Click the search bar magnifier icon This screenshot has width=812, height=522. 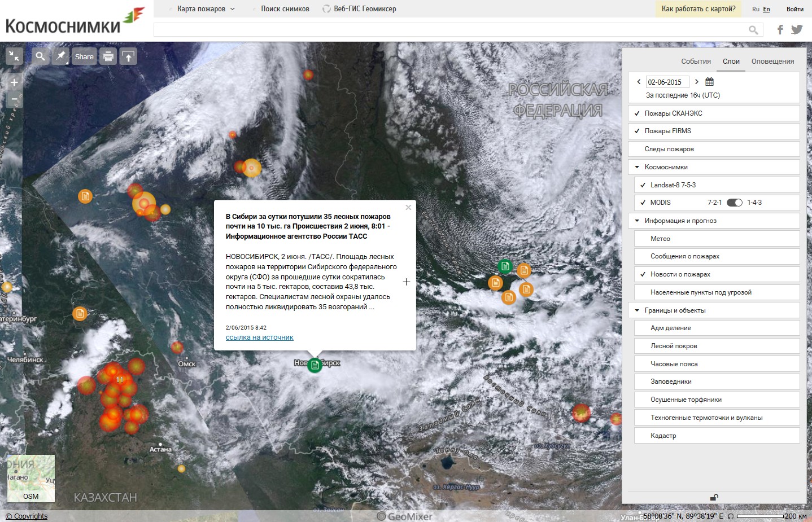click(753, 30)
